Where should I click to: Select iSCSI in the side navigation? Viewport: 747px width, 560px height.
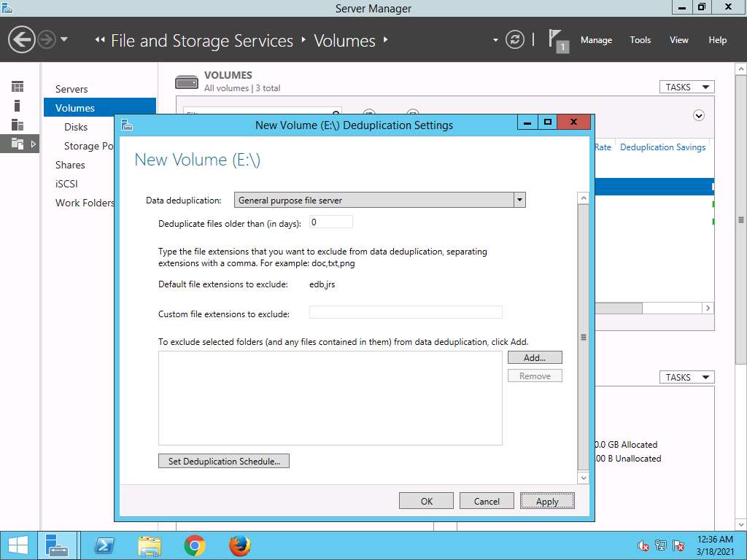[x=66, y=184]
